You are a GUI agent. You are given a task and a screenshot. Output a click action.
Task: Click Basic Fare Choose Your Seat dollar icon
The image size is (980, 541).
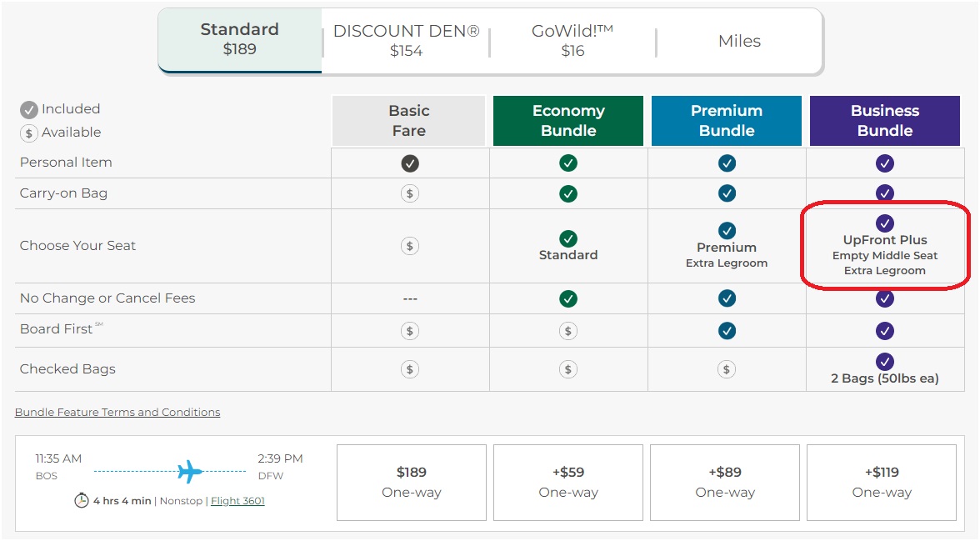click(x=409, y=246)
